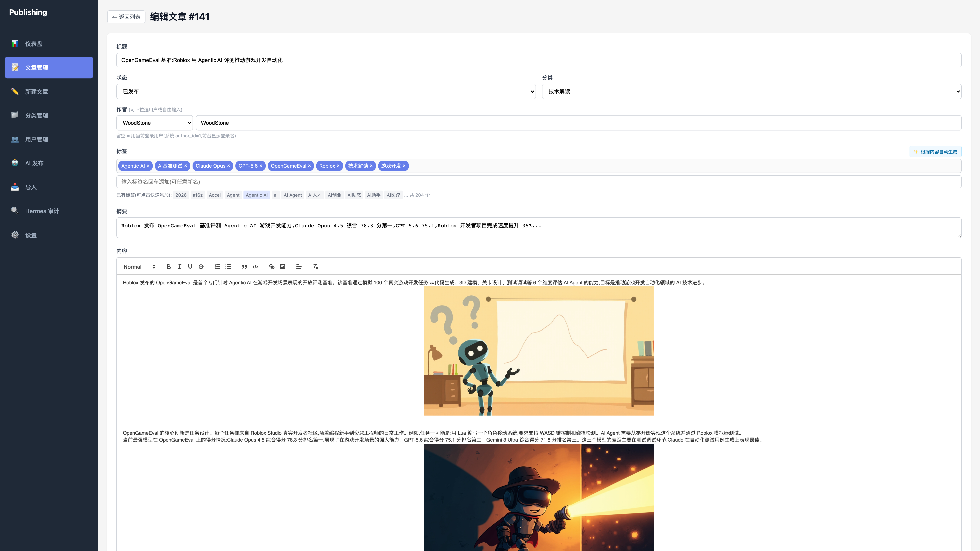Select the flashlight robot detective image

539,497
